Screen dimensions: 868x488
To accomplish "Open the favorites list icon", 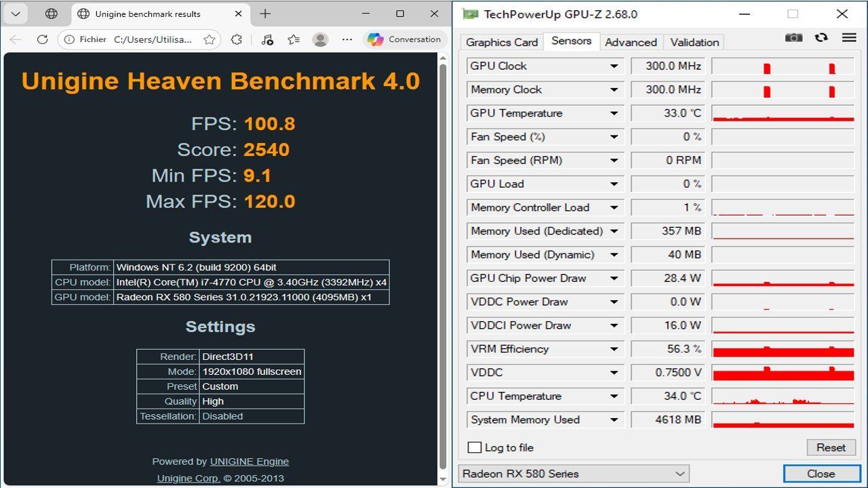I will pyautogui.click(x=294, y=39).
